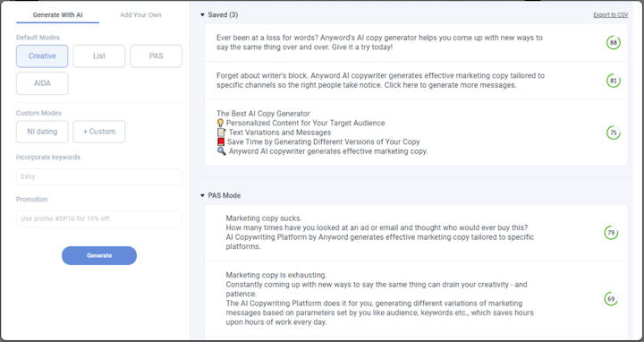Collapse the Saved (3) section
The width and height of the screenshot is (644, 342).
202,15
